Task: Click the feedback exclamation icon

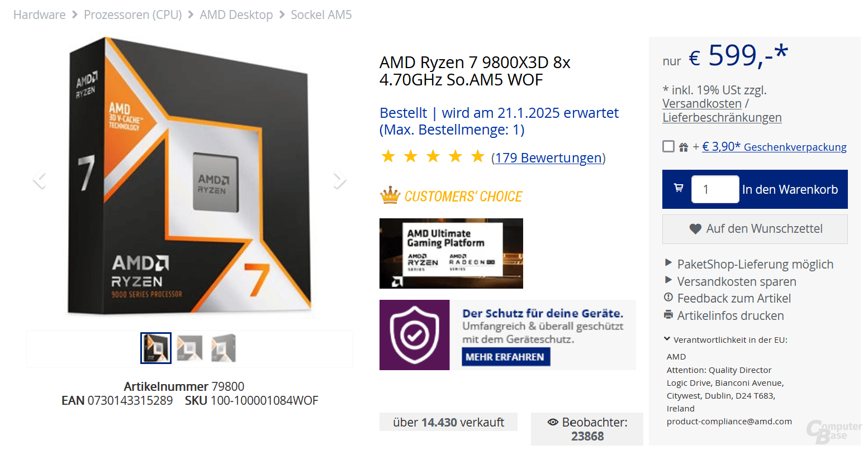Action: tap(668, 298)
